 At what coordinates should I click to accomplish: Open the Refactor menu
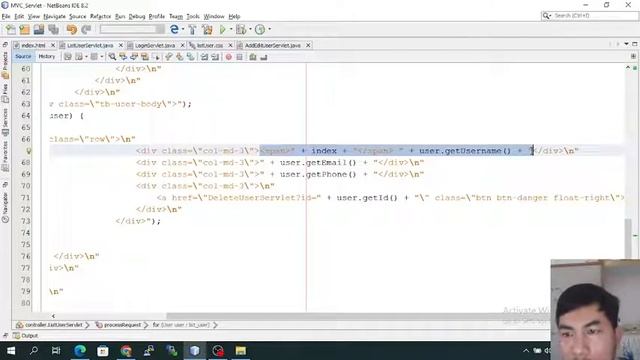[x=100, y=16]
